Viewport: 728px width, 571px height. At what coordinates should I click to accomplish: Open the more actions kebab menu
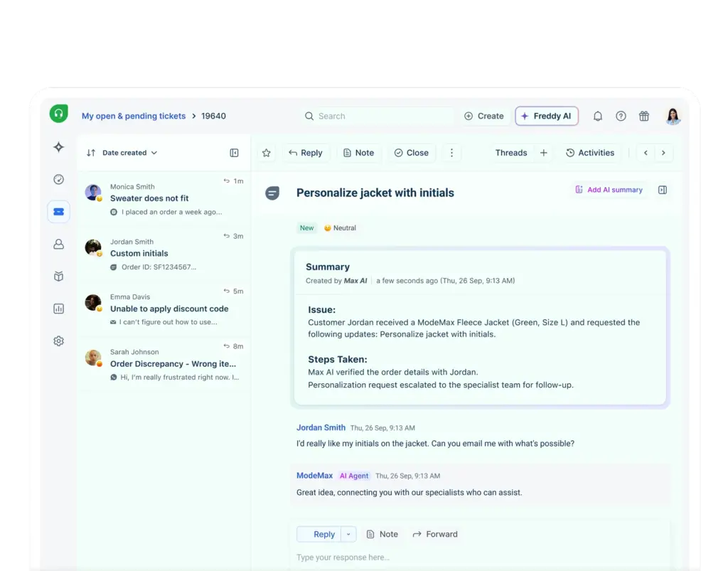pyautogui.click(x=451, y=153)
